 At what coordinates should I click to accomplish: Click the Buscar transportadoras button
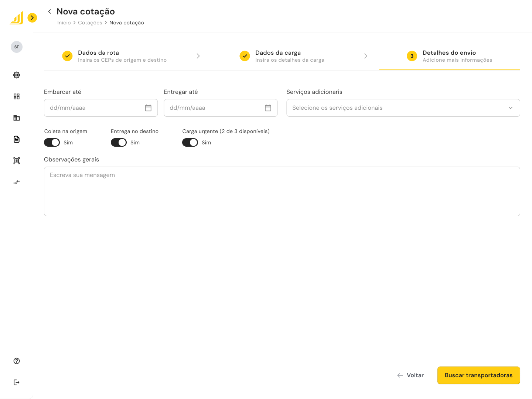point(478,375)
